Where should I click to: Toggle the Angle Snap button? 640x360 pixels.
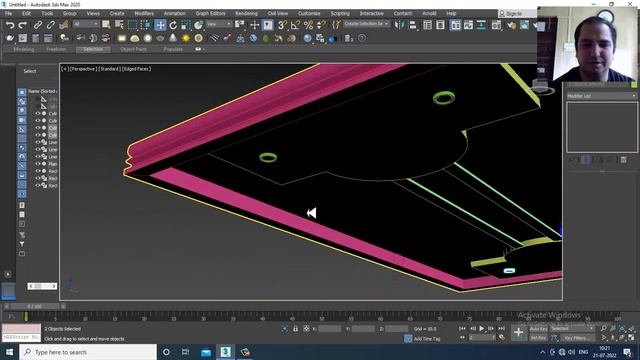(295, 25)
